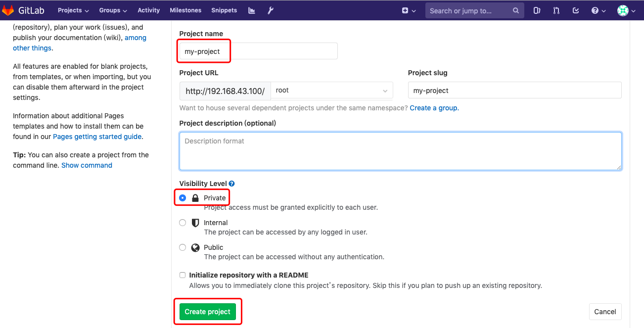Screen dimensions: 644x328
Task: Select the Internal visibility radio button
Action: 183,223
